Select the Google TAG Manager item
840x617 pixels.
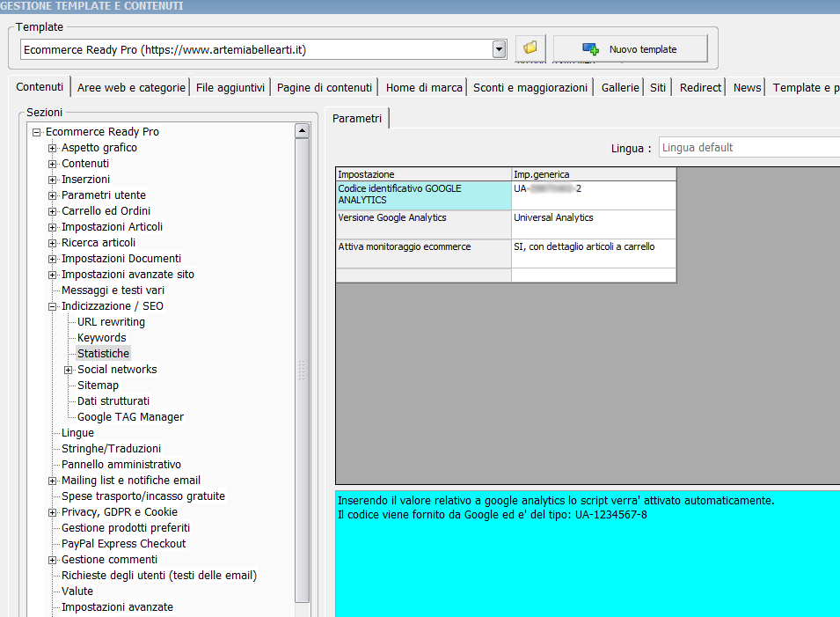[131, 416]
